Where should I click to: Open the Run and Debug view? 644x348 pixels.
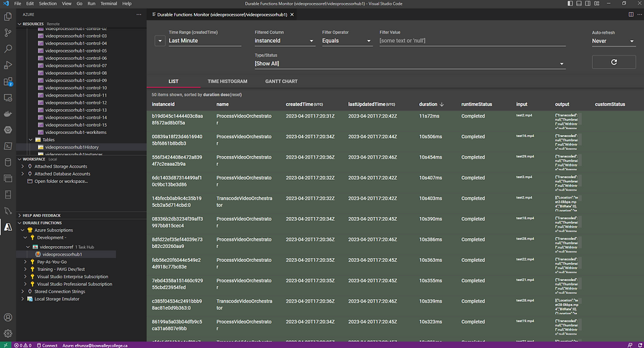coord(8,65)
